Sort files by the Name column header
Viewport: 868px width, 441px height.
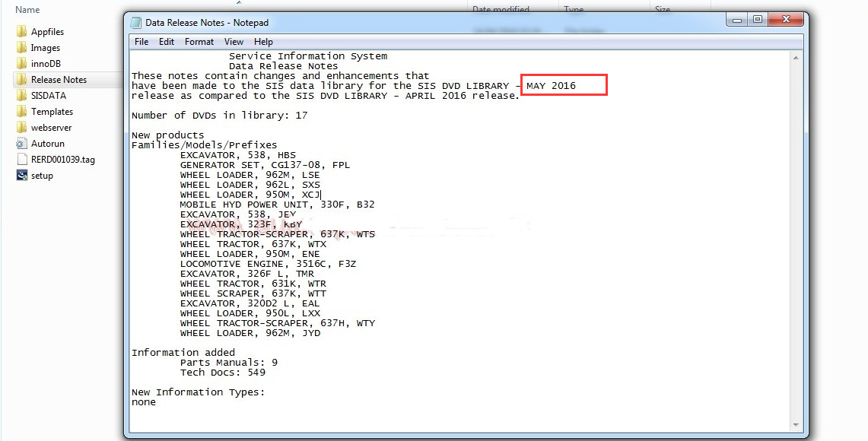[27, 10]
